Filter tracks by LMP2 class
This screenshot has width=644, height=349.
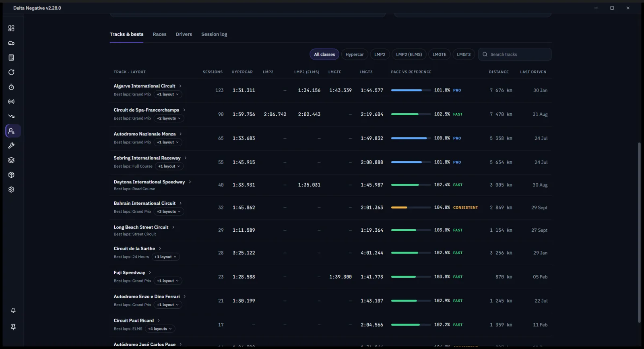(x=380, y=54)
